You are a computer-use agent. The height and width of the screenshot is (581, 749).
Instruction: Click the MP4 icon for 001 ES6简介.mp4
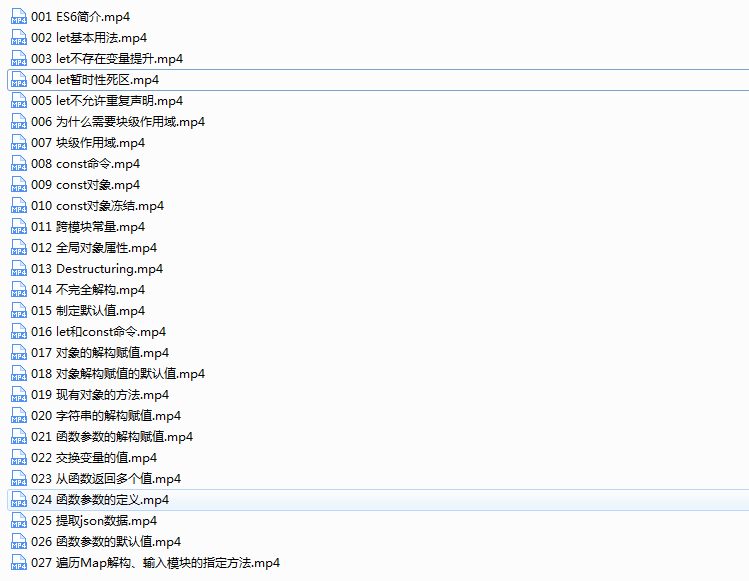point(18,17)
